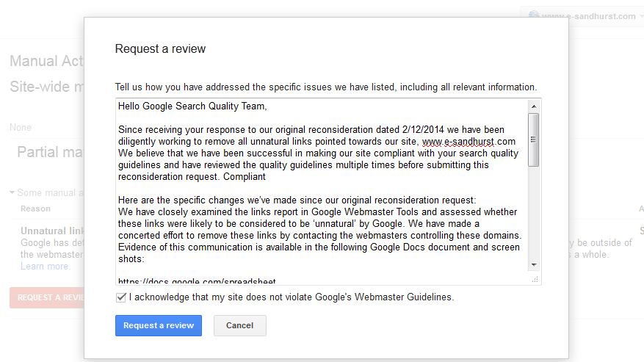
Task: Cancel the review request dialog
Action: pos(240,325)
